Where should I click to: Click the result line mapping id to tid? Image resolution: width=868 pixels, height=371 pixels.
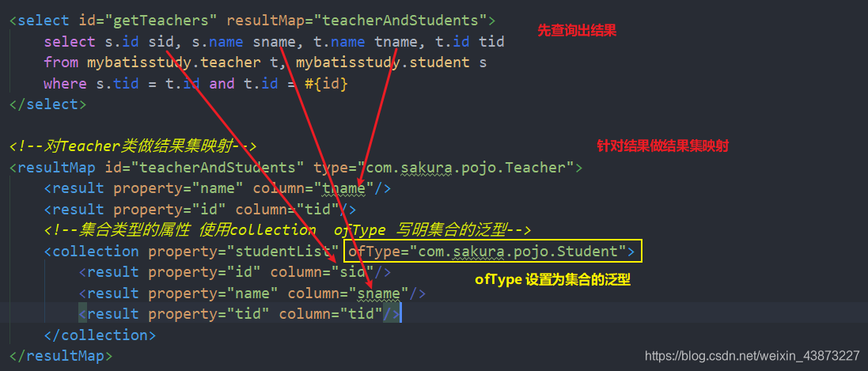(x=200, y=210)
